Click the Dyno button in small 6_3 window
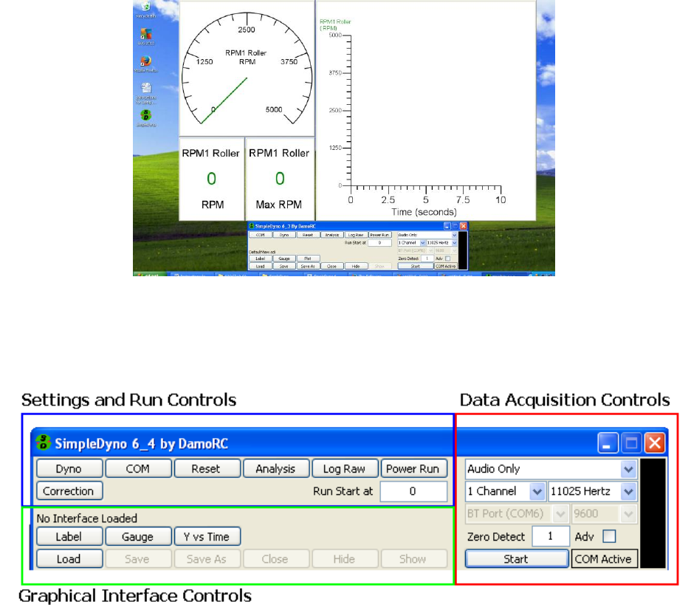 pos(284,235)
